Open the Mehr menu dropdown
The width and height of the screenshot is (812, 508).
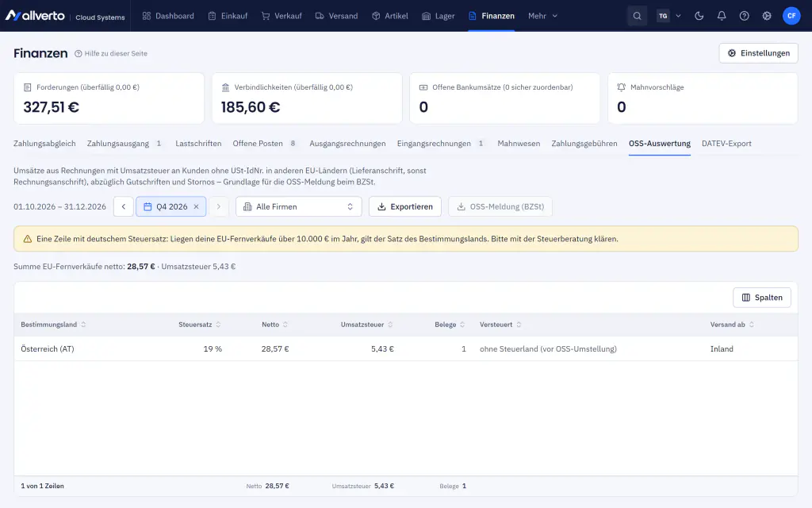pos(542,16)
